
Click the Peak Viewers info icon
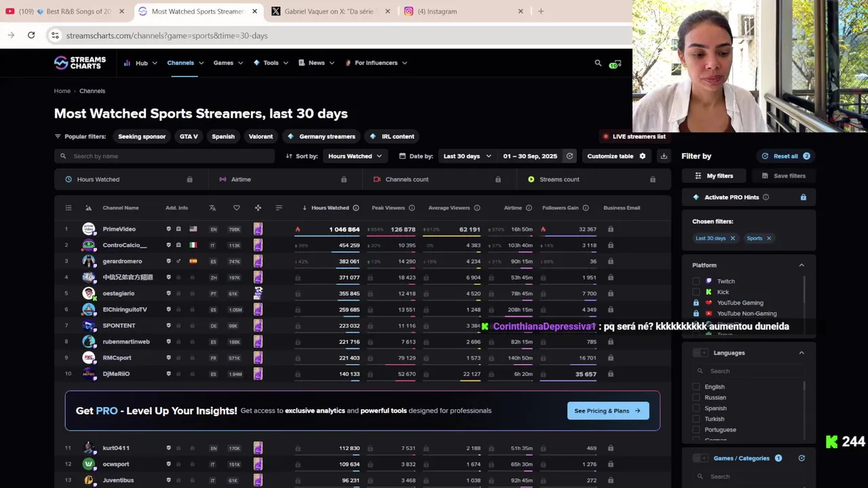pos(412,208)
